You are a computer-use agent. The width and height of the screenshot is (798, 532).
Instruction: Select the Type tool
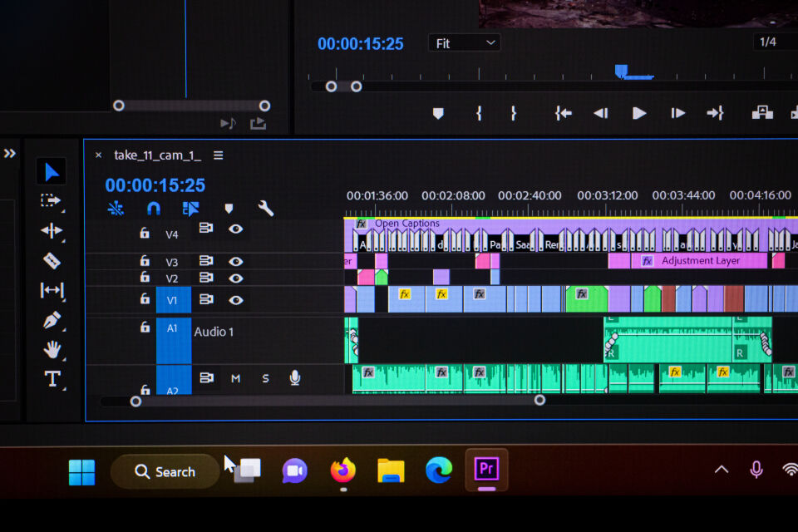pos(52,379)
